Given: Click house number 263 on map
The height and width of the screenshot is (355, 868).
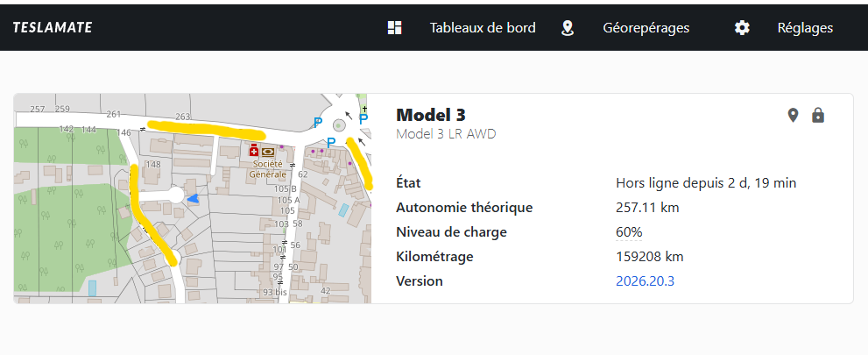Looking at the screenshot, I should pyautogui.click(x=183, y=117).
